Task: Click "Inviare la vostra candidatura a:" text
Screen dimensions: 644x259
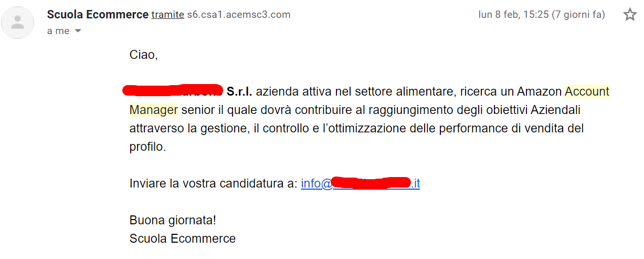Action: (x=214, y=184)
